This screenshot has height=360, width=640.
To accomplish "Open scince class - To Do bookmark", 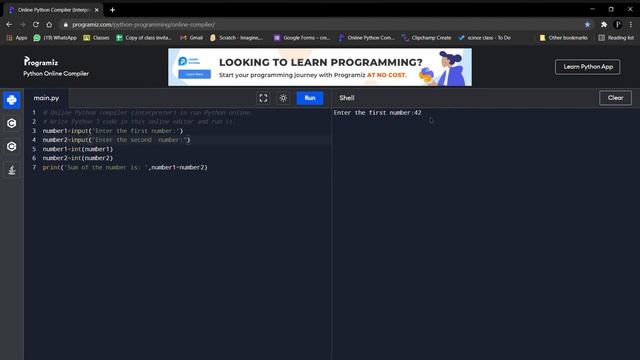I will [x=484, y=38].
